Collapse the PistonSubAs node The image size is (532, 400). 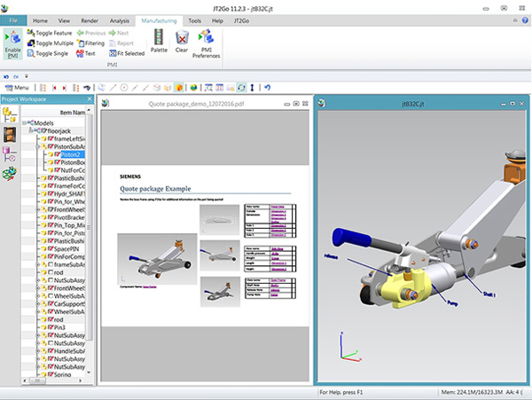click(x=38, y=146)
